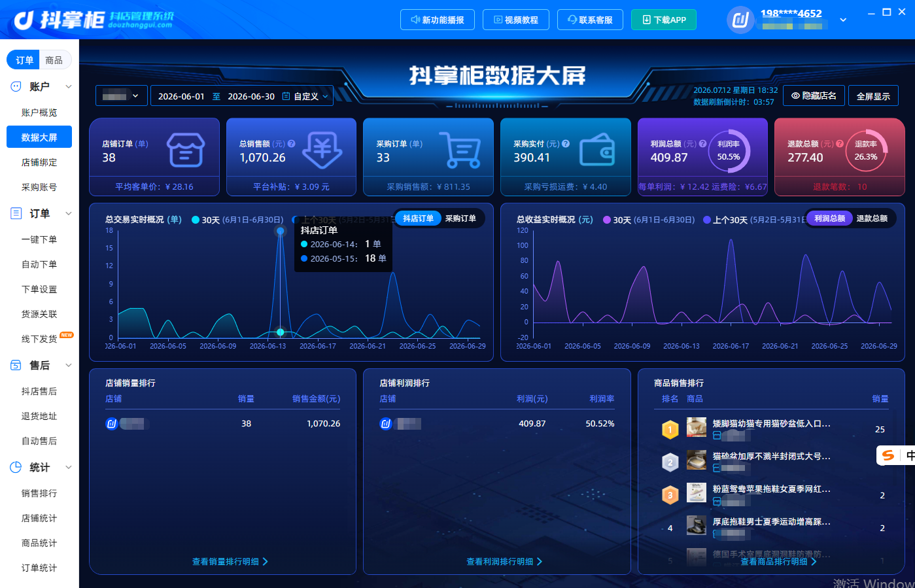Click the Sogou input method S icon
Viewport: 915px width, 588px height.
point(888,455)
